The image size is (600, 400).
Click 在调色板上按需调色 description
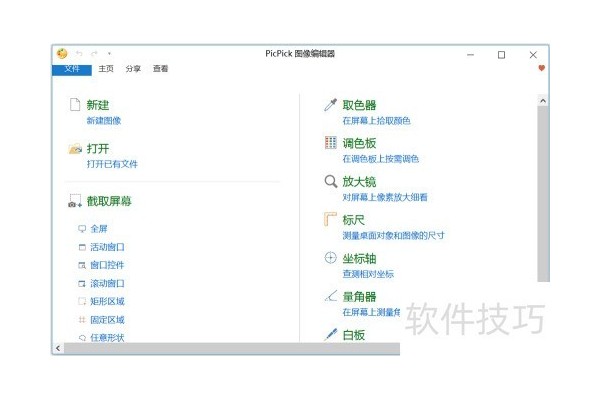point(381,159)
